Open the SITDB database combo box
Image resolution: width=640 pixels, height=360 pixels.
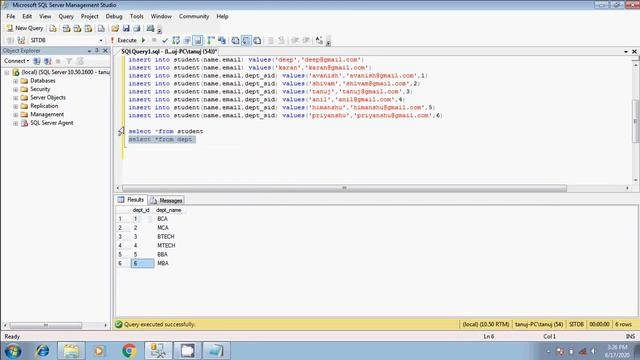tap(66, 40)
